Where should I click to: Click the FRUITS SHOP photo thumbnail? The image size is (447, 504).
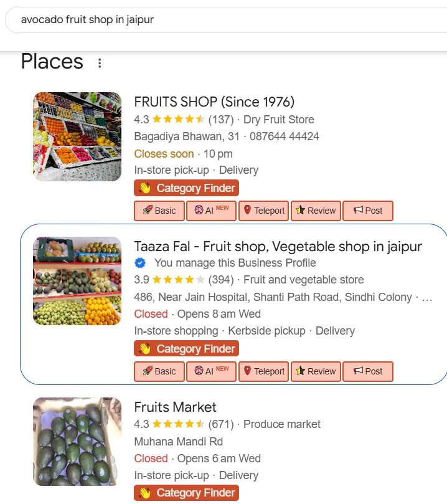pyautogui.click(x=77, y=137)
